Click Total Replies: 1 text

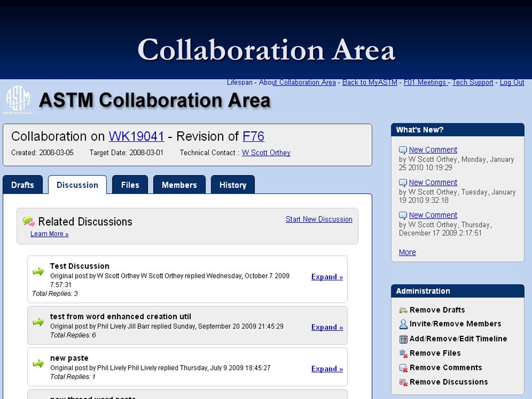(73, 377)
